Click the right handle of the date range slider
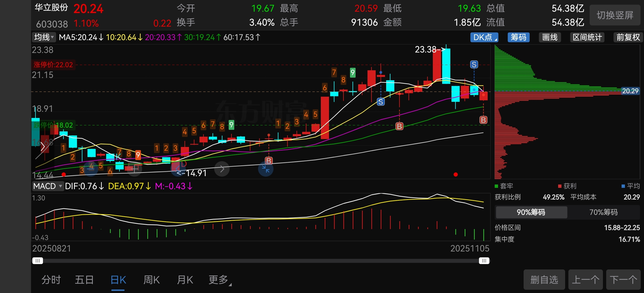 tap(484, 261)
